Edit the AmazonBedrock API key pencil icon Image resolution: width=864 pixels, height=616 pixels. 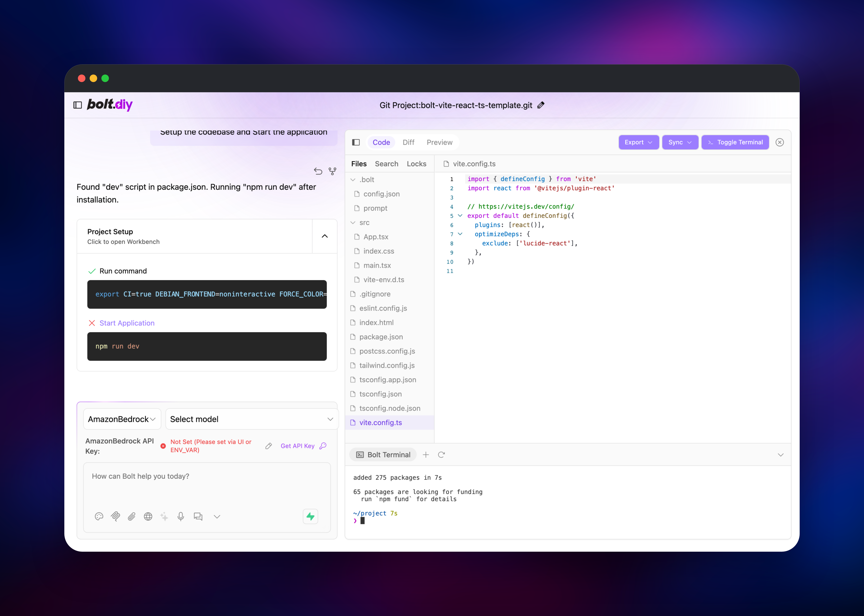pyautogui.click(x=269, y=446)
